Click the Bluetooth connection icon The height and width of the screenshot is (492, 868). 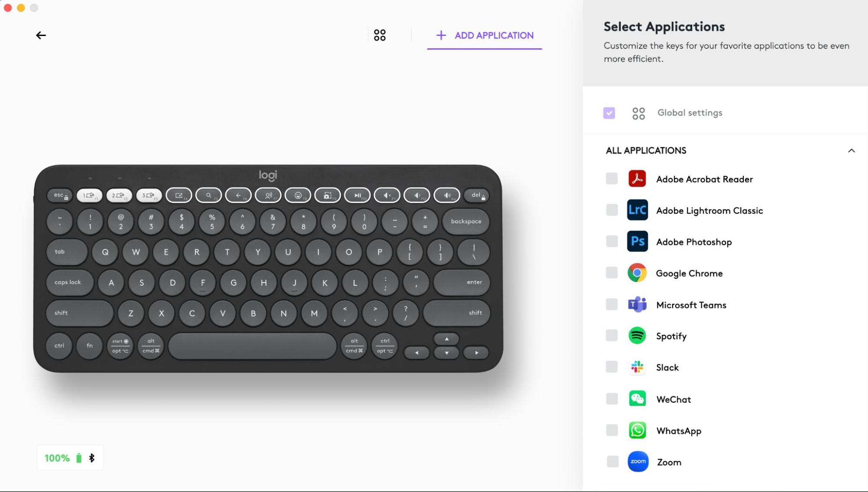pyautogui.click(x=92, y=458)
